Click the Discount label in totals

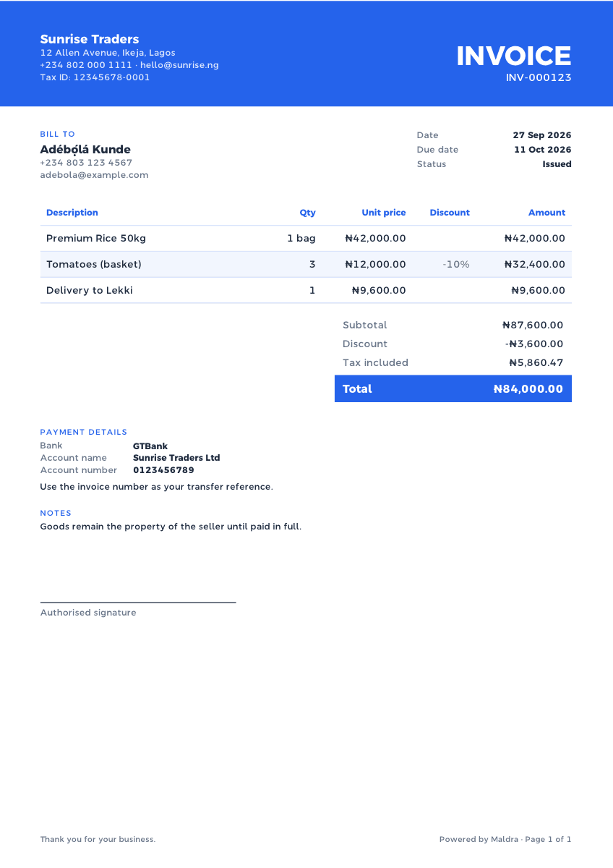pos(365,344)
